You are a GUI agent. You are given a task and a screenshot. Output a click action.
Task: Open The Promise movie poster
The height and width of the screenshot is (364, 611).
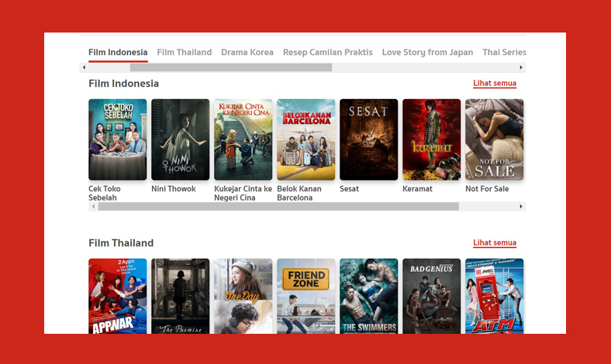(x=181, y=296)
